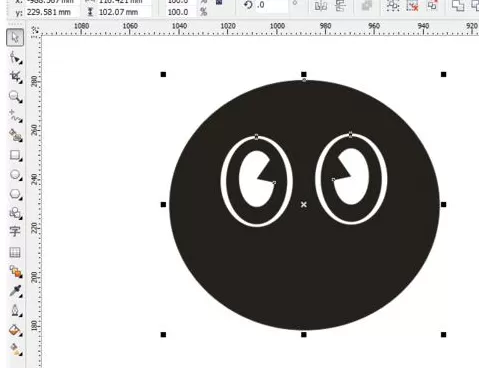
Task: Click the Ungroup icon in property bar
Action: click(393, 5)
